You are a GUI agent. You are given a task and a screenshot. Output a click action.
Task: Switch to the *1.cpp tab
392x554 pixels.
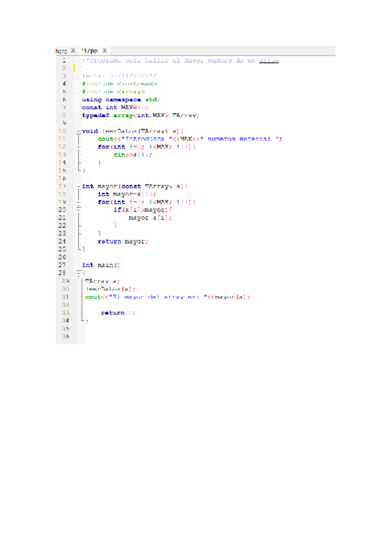[90, 50]
